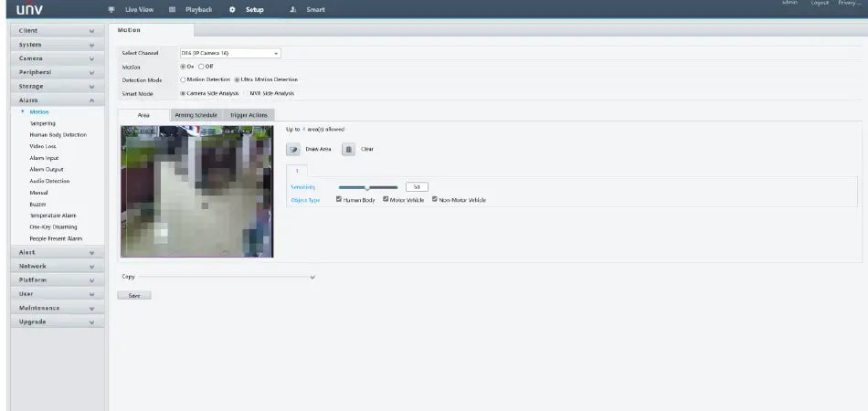Switch to the Area tab
The height and width of the screenshot is (411, 868).
[143, 115]
